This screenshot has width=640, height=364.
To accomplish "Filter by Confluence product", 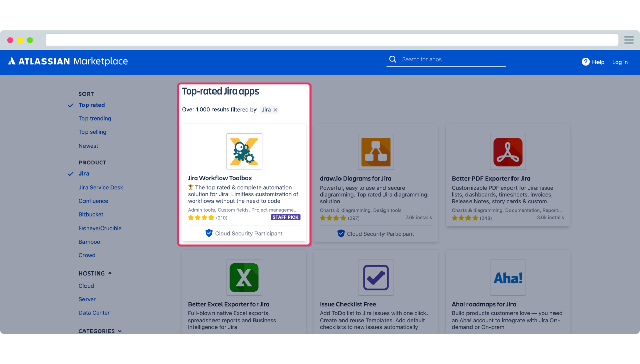I will point(94,201).
